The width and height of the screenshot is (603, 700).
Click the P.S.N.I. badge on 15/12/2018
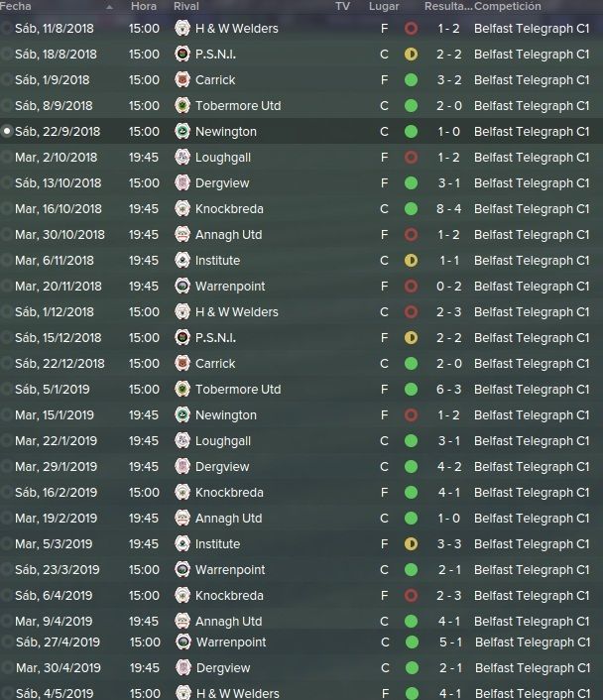[182, 337]
